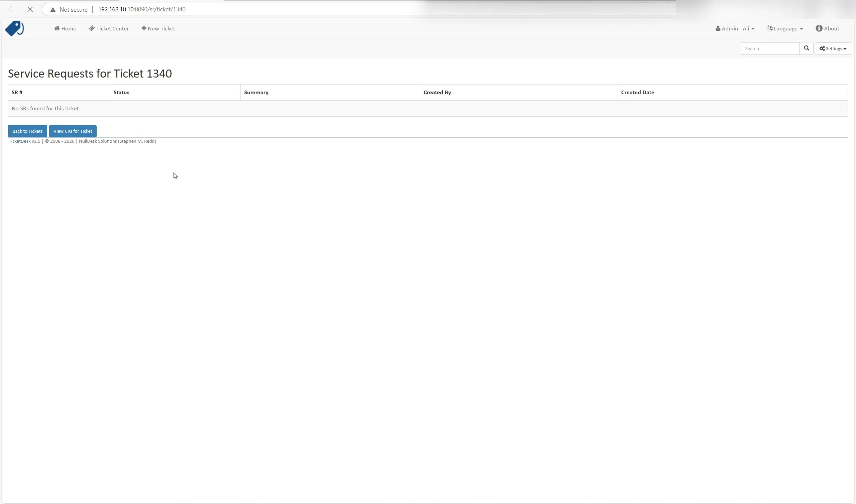Go to the Home page
The image size is (856, 504).
click(65, 28)
